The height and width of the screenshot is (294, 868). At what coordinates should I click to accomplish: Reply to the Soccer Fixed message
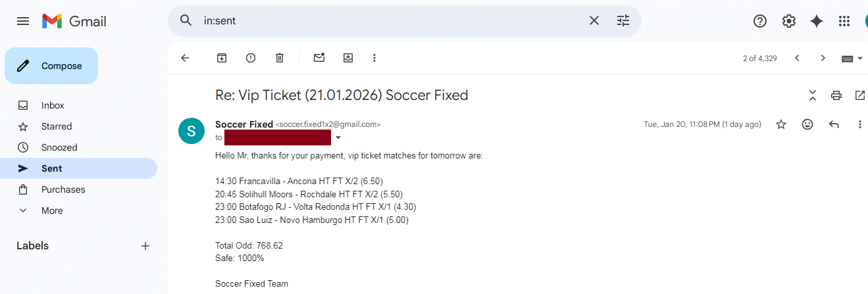click(834, 124)
